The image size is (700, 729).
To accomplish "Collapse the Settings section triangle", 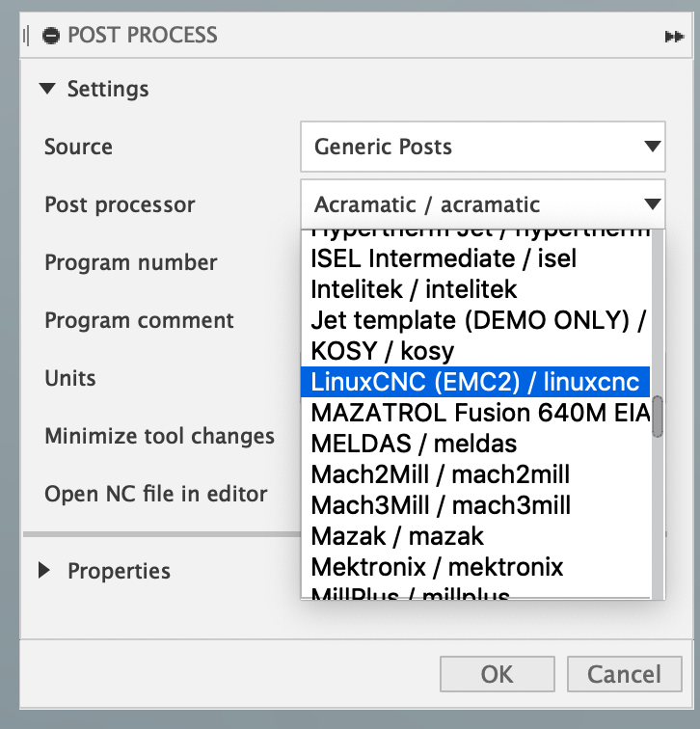I will pyautogui.click(x=47, y=89).
